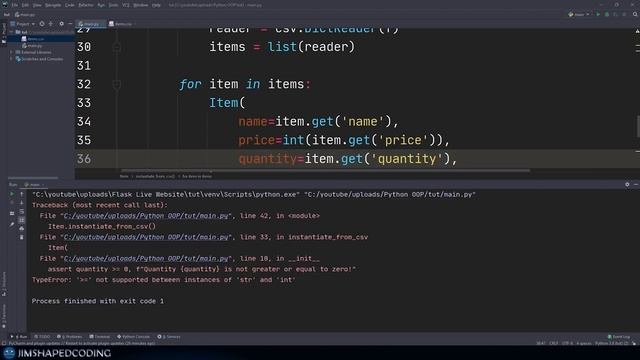This screenshot has height=360, width=640.
Task: Click Rerun green arrow in Run panel
Action: tap(12, 194)
